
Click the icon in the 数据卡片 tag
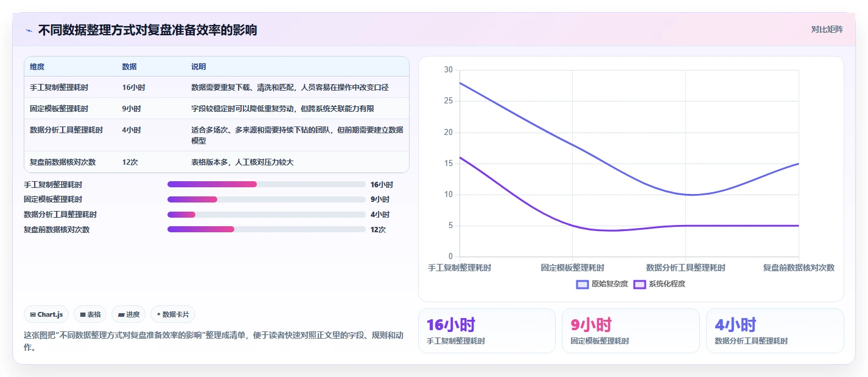pyautogui.click(x=159, y=314)
